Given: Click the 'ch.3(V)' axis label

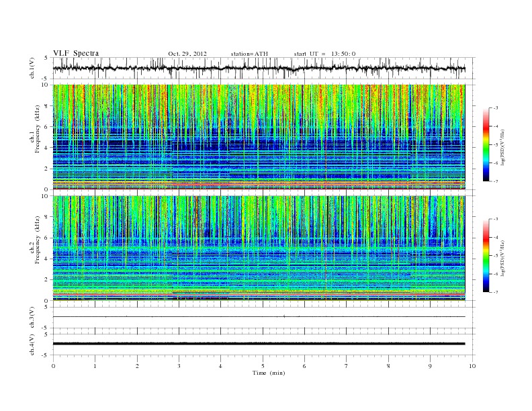Looking at the screenshot, I should pos(32,318).
